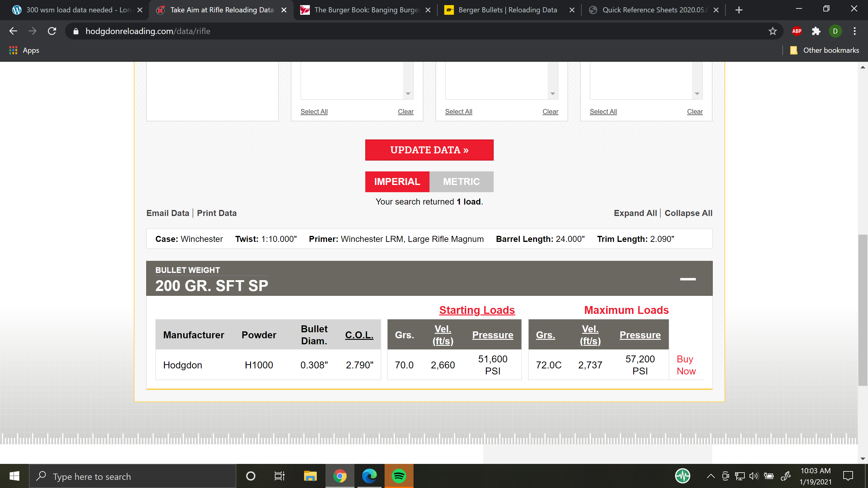The width and height of the screenshot is (868, 488).
Task: Open the Chrome profile D avatar
Action: (835, 31)
